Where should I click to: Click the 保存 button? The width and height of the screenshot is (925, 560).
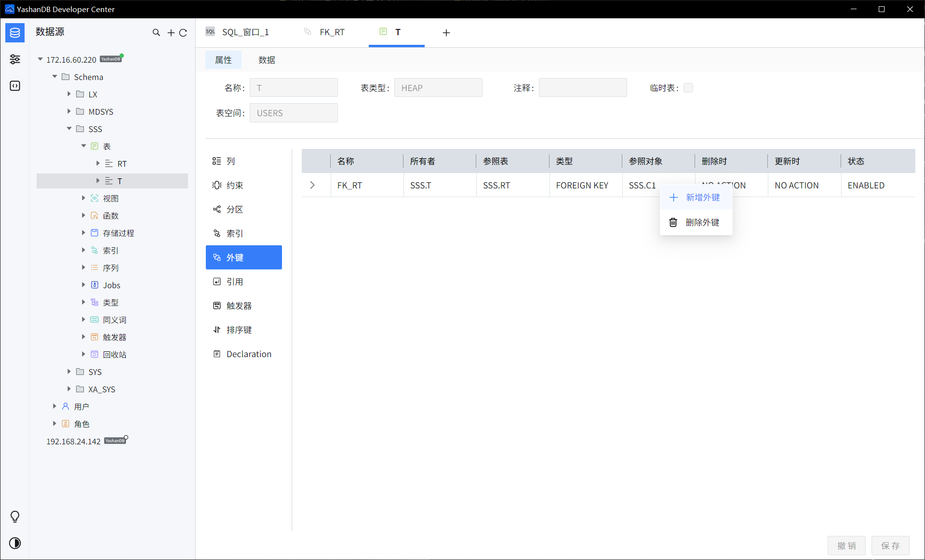click(x=891, y=546)
